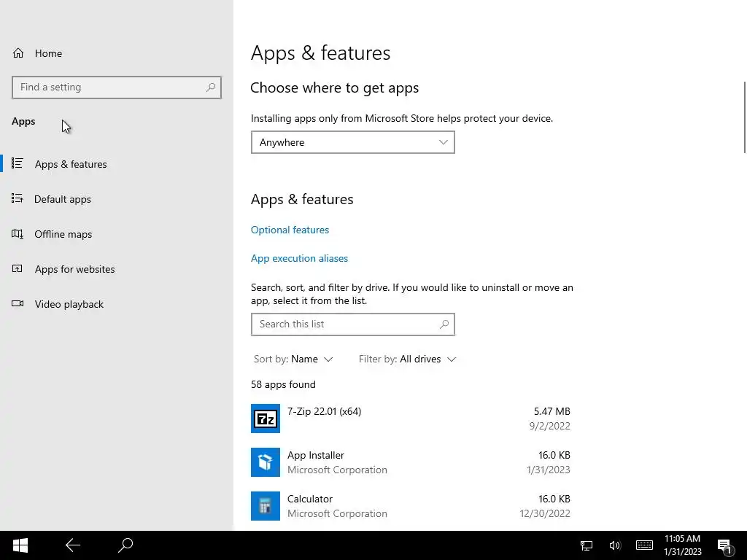747x560 pixels.
Task: Click the Calculator name text
Action: click(309, 499)
